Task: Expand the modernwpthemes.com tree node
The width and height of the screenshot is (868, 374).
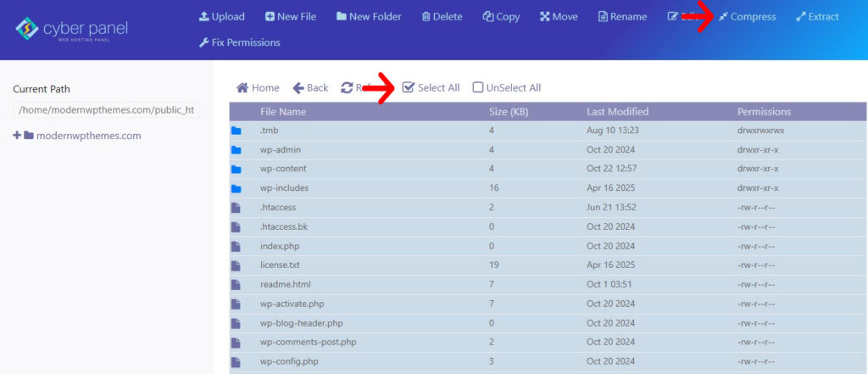Action: coord(17,135)
